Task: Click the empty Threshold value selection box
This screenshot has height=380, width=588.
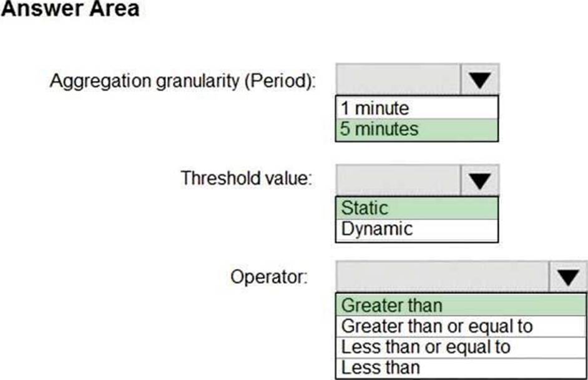Action: (398, 181)
